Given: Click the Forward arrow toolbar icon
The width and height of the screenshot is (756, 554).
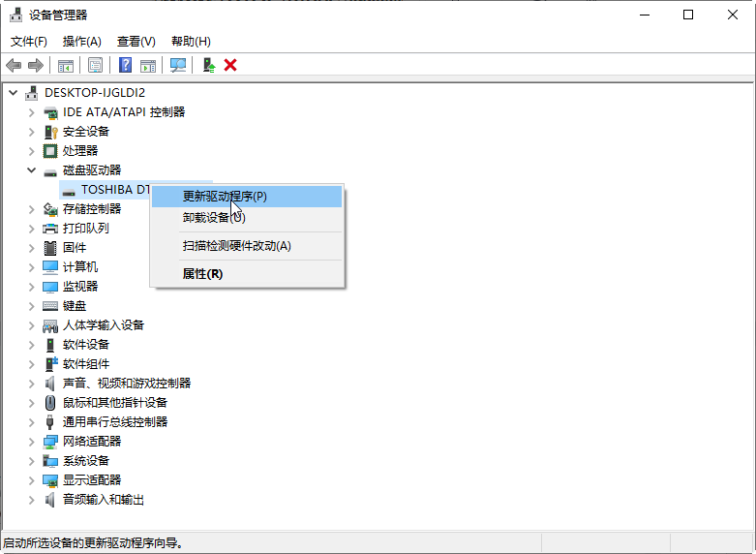Looking at the screenshot, I should point(36,65).
